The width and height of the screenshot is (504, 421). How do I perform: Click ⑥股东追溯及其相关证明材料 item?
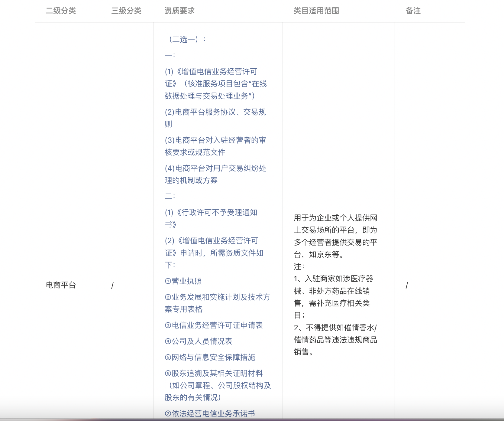click(218, 385)
